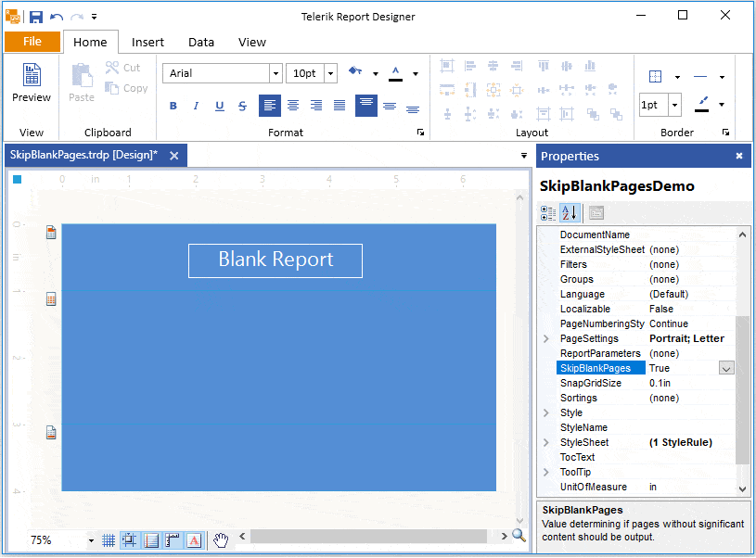This screenshot has height=558, width=756.
Task: Expand the ToolTip property
Action: coord(546,472)
